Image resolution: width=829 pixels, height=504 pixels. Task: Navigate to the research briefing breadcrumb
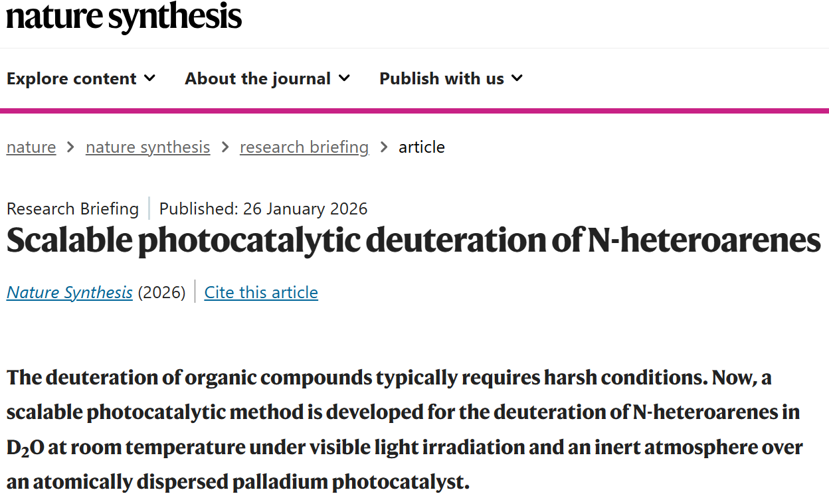(304, 147)
